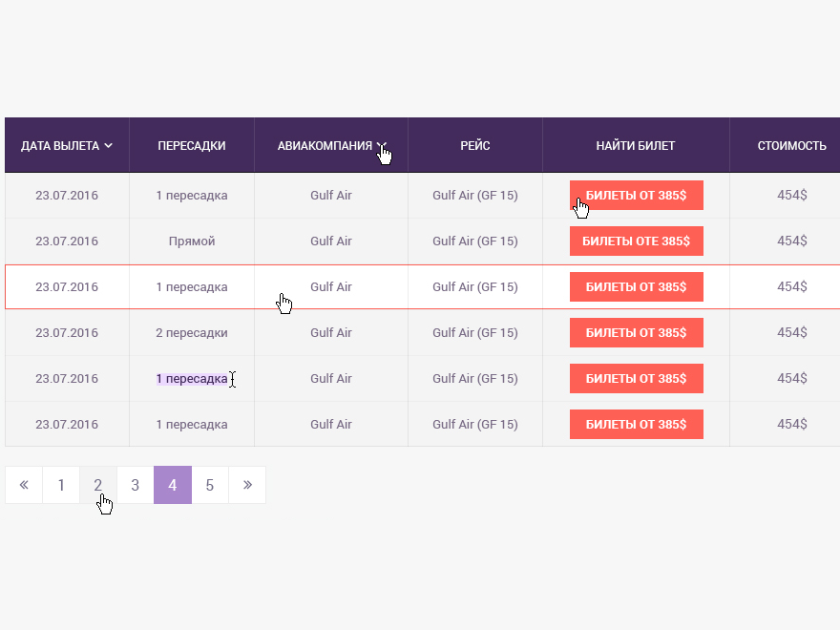The image size is (840, 630).
Task: Click РЕЙС column header
Action: click(x=475, y=146)
